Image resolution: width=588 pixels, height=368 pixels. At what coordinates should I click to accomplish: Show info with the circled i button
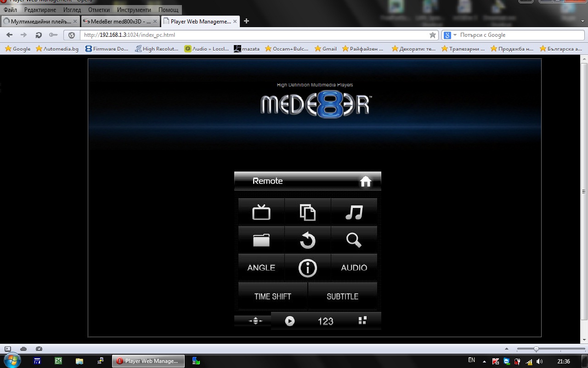308,268
